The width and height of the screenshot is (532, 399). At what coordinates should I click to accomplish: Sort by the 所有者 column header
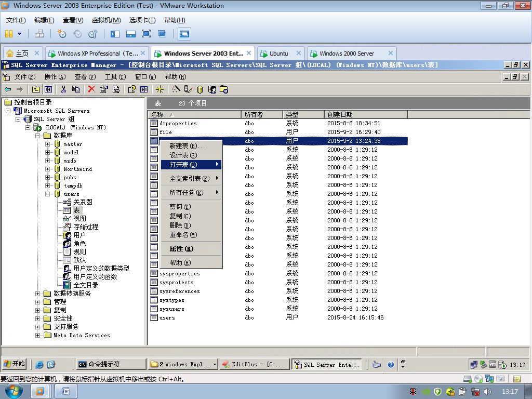[x=262, y=115]
